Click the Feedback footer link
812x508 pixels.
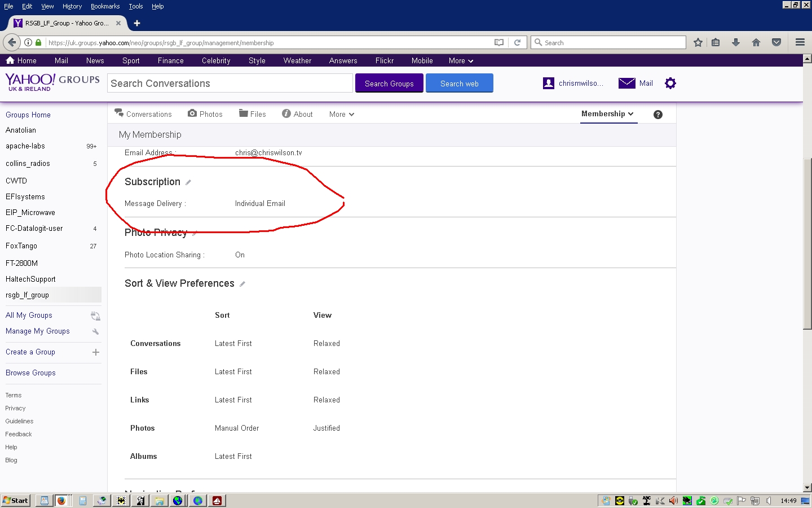pyautogui.click(x=19, y=435)
